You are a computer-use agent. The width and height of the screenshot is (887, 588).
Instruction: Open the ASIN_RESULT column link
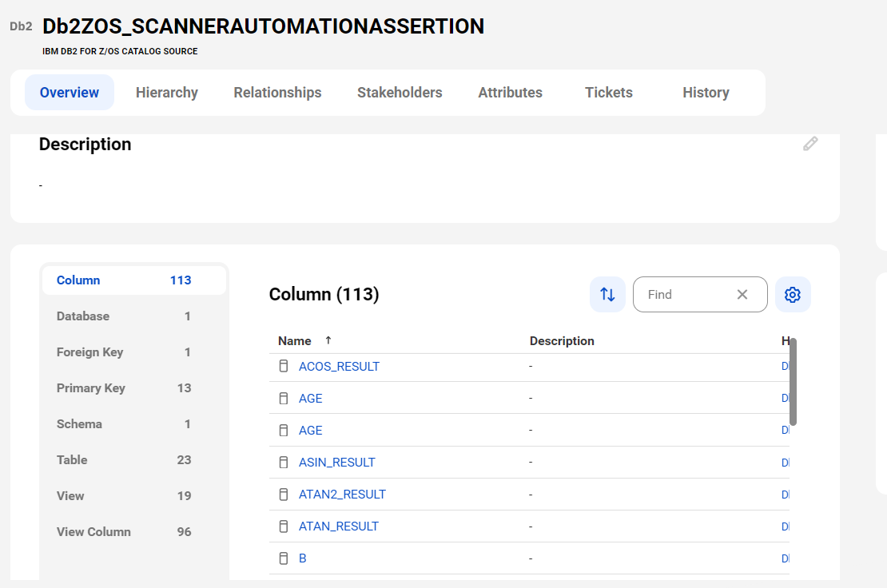click(336, 463)
